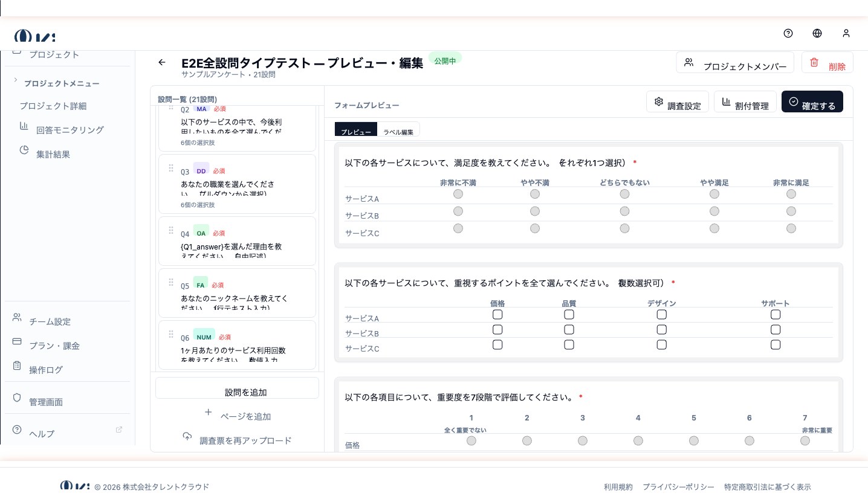Switch to the ラベル編集 tab
The image size is (868, 499).
tap(398, 131)
